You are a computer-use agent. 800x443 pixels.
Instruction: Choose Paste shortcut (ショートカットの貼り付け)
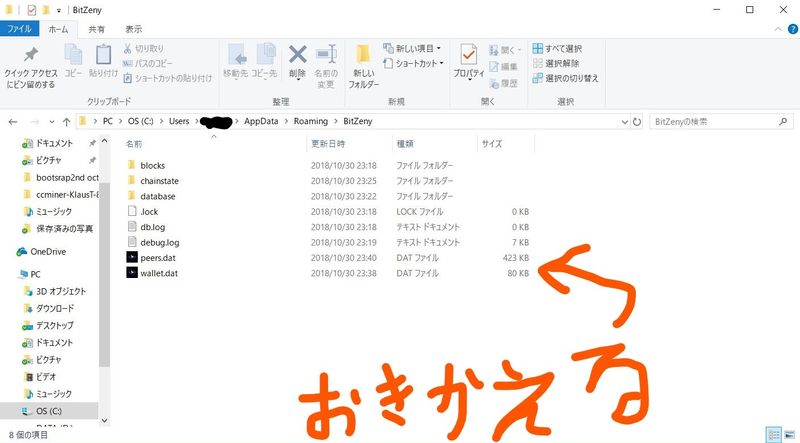point(167,78)
